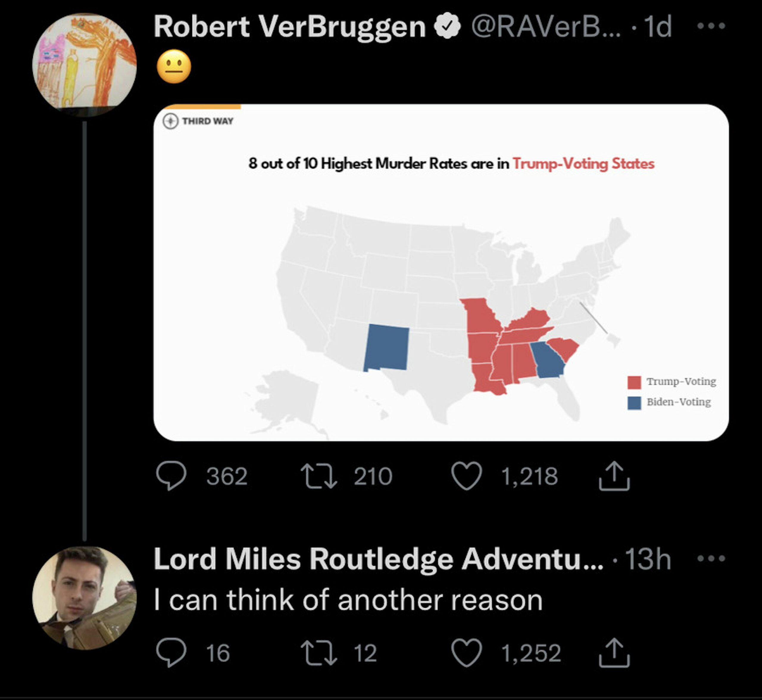Click the @RAVerB... username handle

(545, 27)
